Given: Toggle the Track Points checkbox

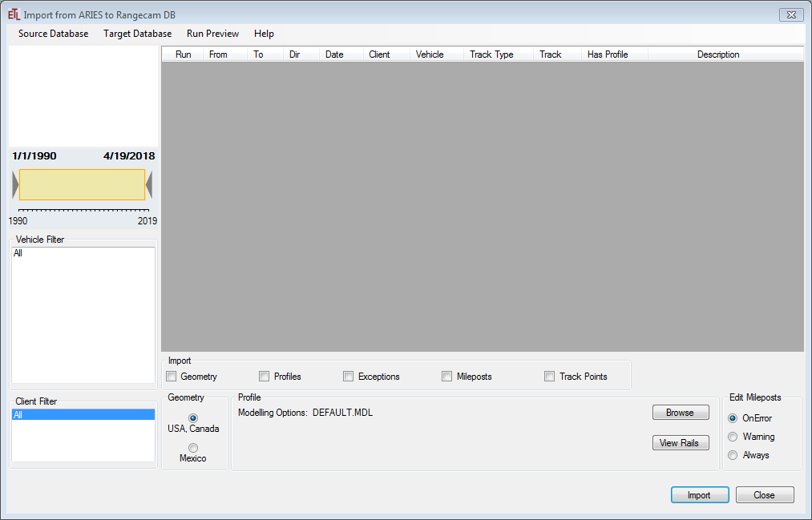Looking at the screenshot, I should tap(550, 377).
